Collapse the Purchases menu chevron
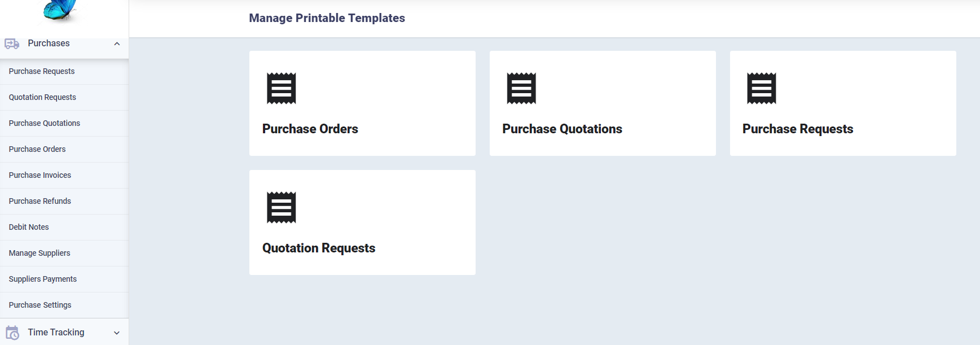980x345 pixels. click(117, 43)
